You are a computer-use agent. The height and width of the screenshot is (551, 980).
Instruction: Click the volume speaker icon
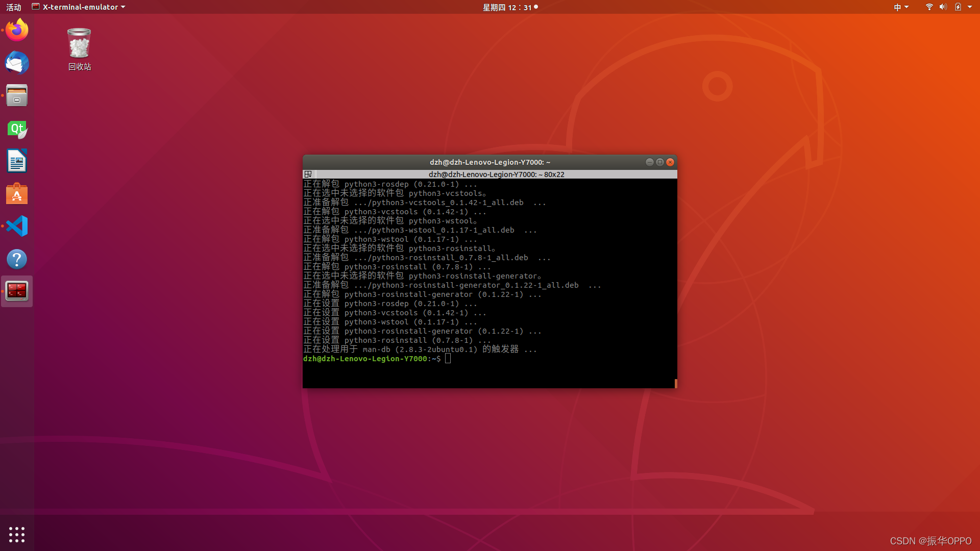pos(943,7)
